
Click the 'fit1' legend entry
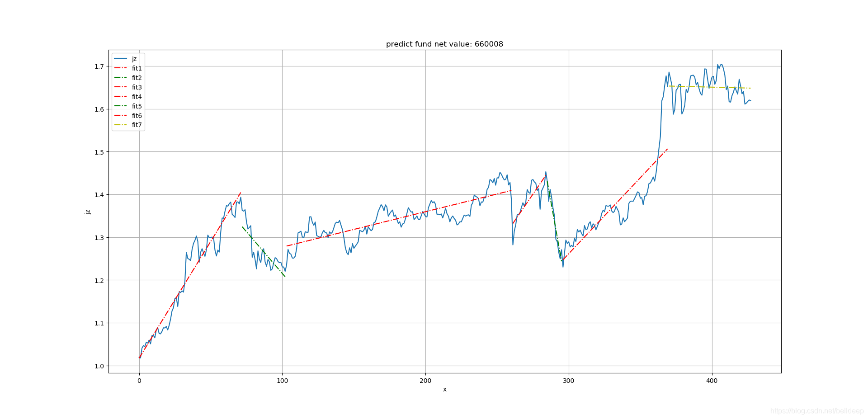pyautogui.click(x=128, y=69)
